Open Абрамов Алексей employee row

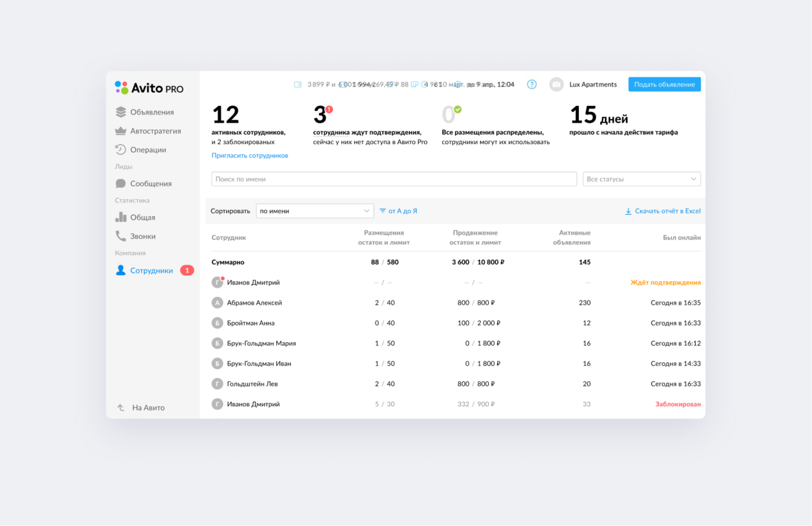tap(456, 303)
